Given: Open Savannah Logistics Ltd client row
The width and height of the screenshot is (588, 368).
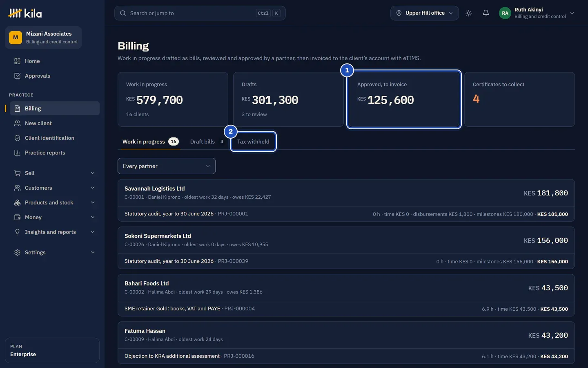Looking at the screenshot, I should 346,193.
